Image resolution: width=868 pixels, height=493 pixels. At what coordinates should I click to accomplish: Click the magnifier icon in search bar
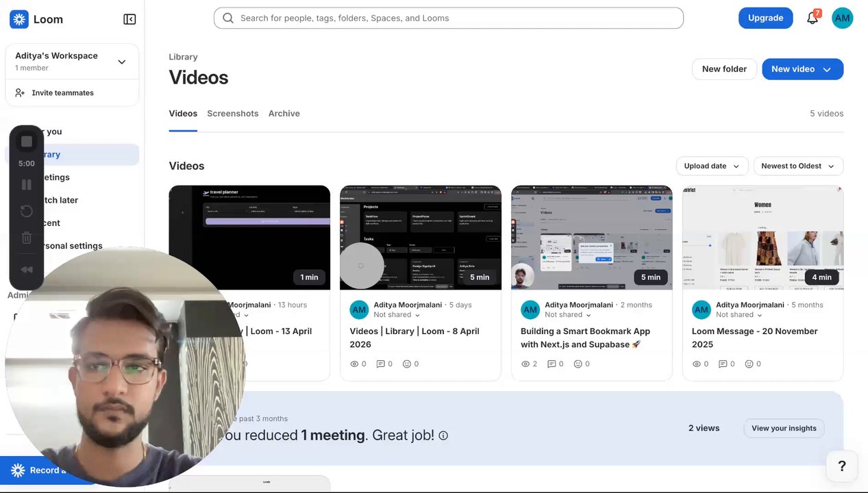228,18
